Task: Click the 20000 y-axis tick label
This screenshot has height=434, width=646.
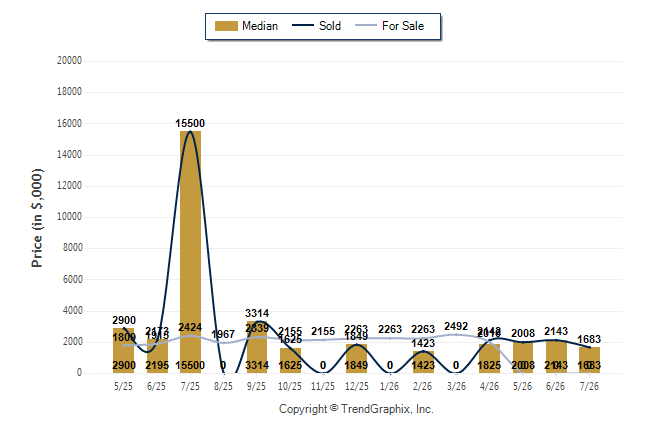Action: tap(69, 61)
